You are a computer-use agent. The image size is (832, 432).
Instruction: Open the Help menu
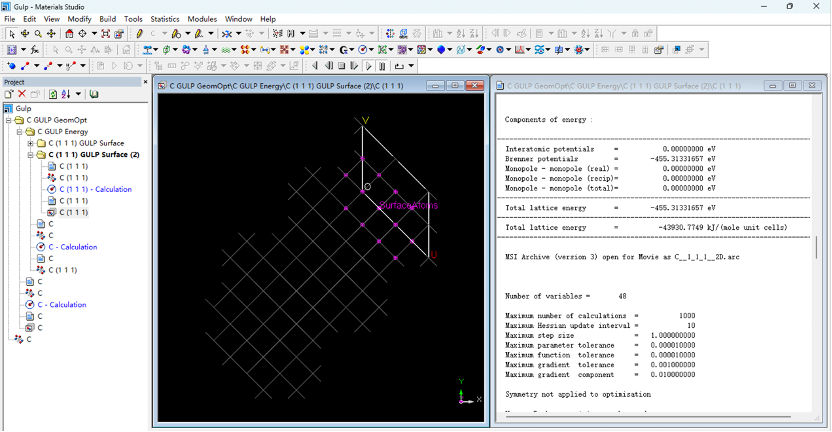[267, 19]
